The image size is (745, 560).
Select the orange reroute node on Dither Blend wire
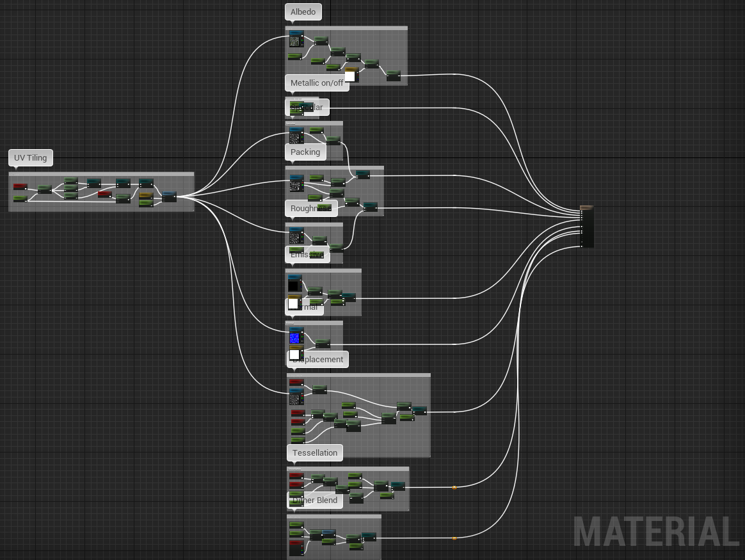pos(454,538)
